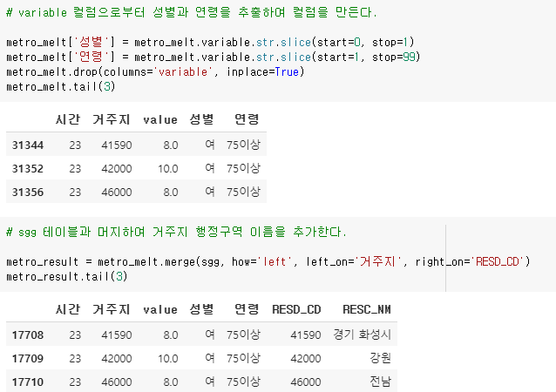Image resolution: width=556 pixels, height=392 pixels.
Task: Click the 거주지 cell 41590 in row 31344
Action: 117,145
